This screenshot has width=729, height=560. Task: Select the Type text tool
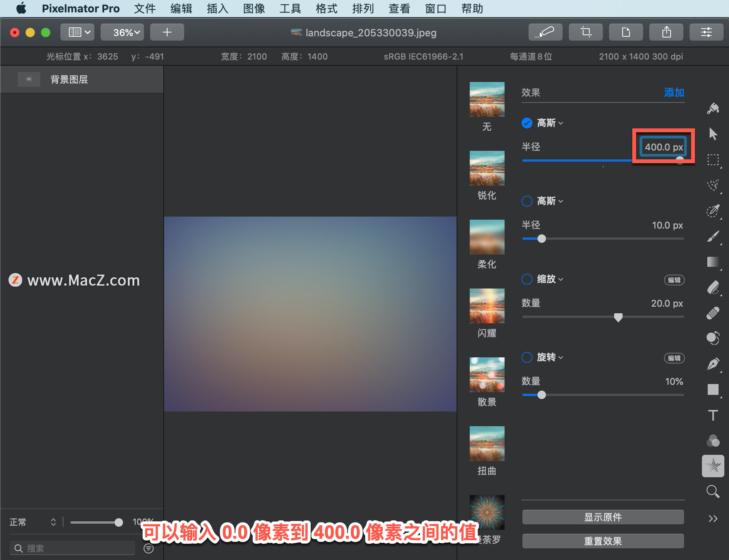click(x=713, y=415)
